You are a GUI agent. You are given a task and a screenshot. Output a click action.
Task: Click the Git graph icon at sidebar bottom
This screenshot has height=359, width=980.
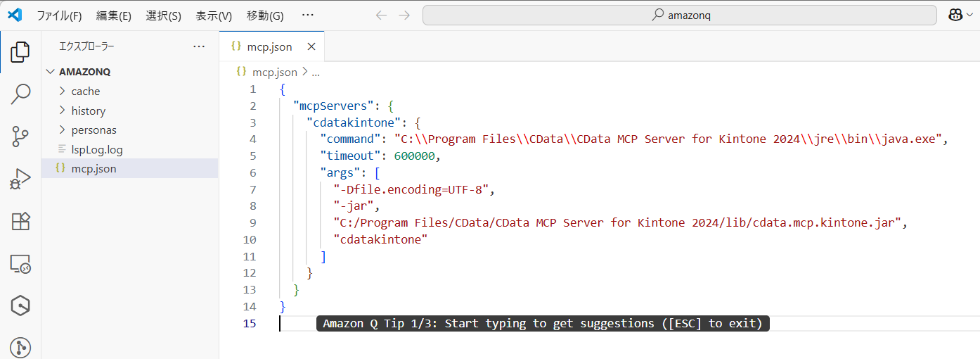click(20, 347)
